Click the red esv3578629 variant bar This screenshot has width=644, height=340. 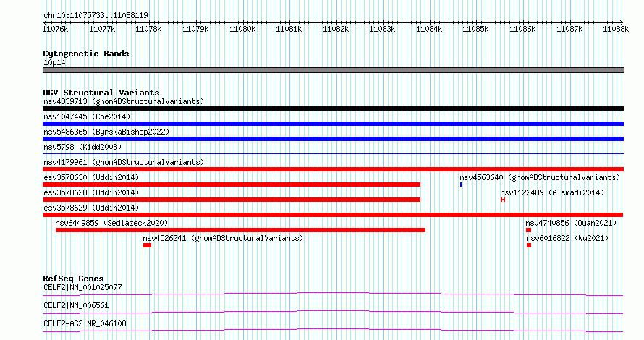[x=333, y=215]
